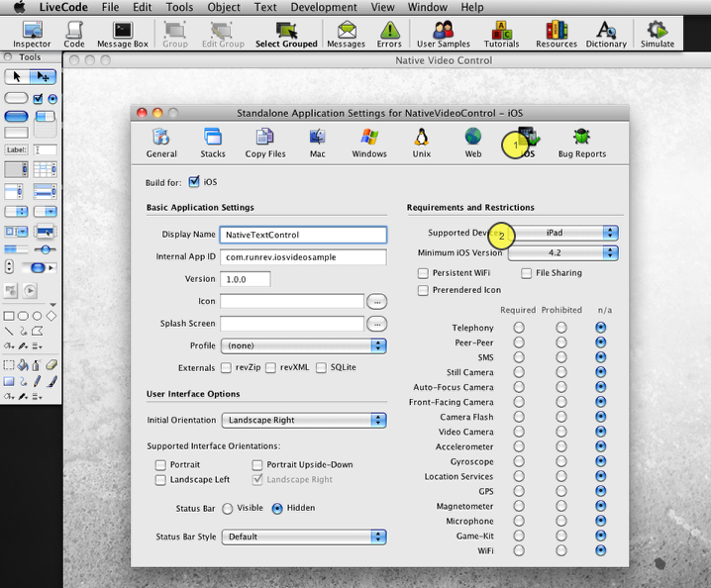Enable the File Sharing checkbox

click(527, 273)
